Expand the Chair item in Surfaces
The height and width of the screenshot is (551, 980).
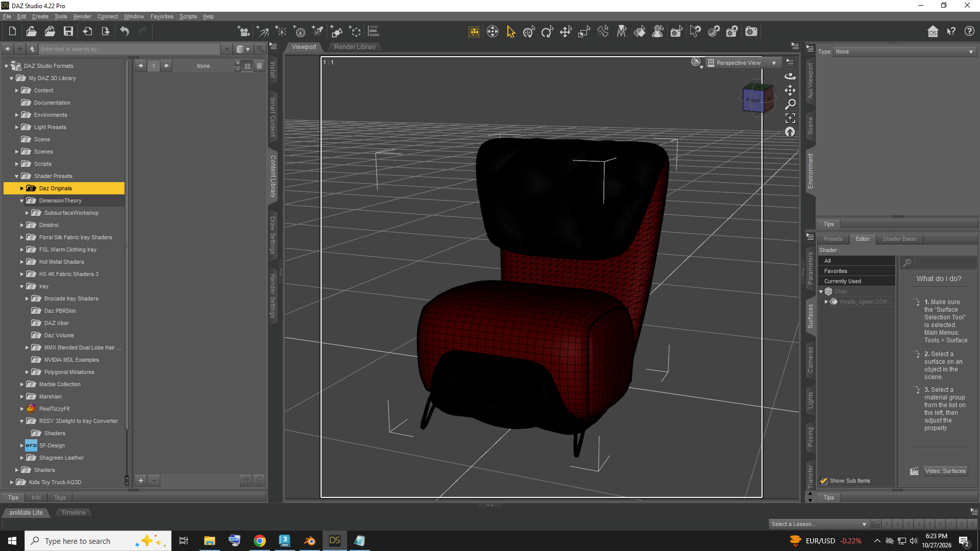[x=821, y=291]
